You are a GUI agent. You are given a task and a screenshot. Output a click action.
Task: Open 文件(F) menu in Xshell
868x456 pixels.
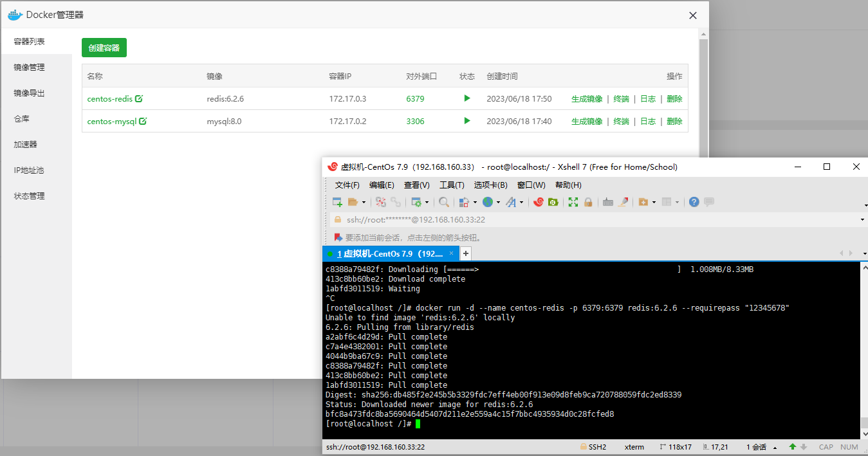(347, 185)
